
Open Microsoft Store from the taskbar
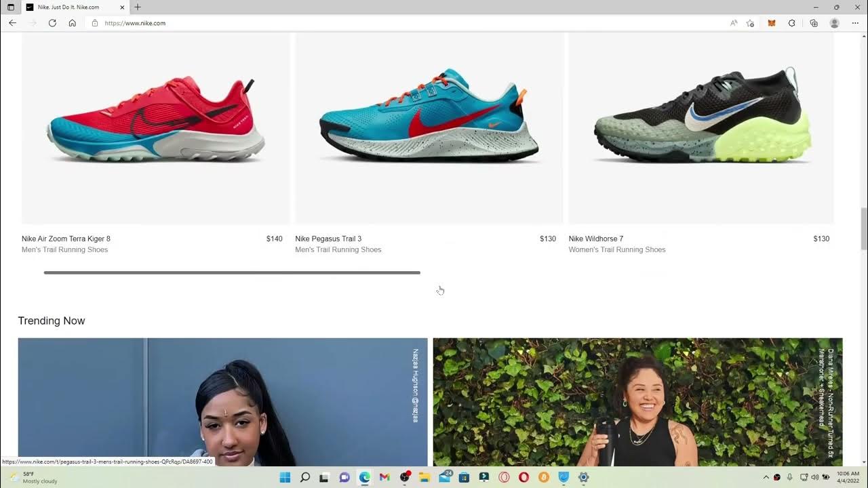click(465, 477)
